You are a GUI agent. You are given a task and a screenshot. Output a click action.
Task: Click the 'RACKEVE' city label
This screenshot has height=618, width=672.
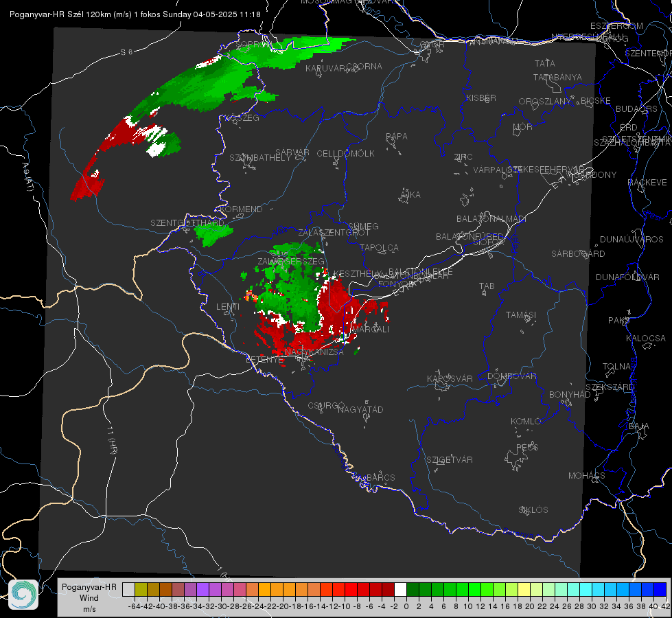pos(647,183)
